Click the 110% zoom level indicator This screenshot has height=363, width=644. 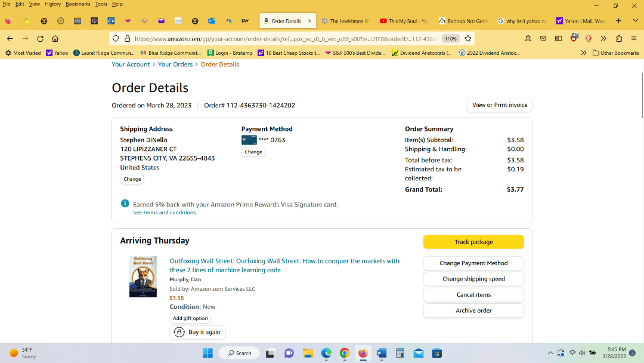[451, 39]
